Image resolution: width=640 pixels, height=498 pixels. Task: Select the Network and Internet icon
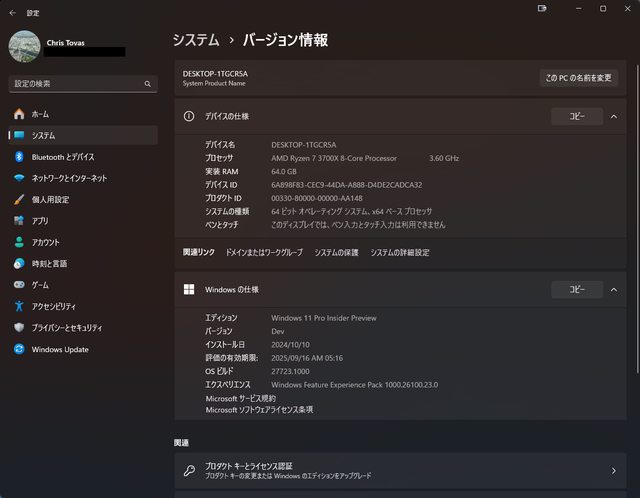(x=19, y=178)
